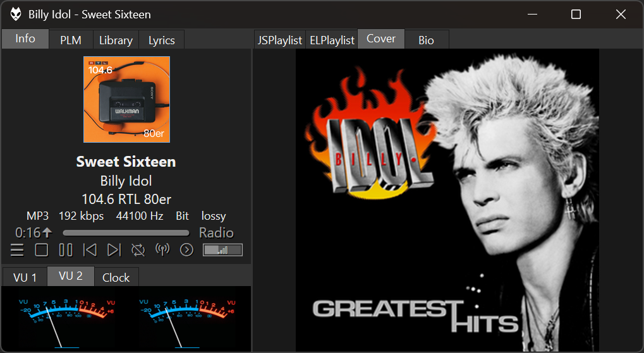Click the playback seek bar
Image resolution: width=644 pixels, height=353 pixels.
tap(126, 233)
